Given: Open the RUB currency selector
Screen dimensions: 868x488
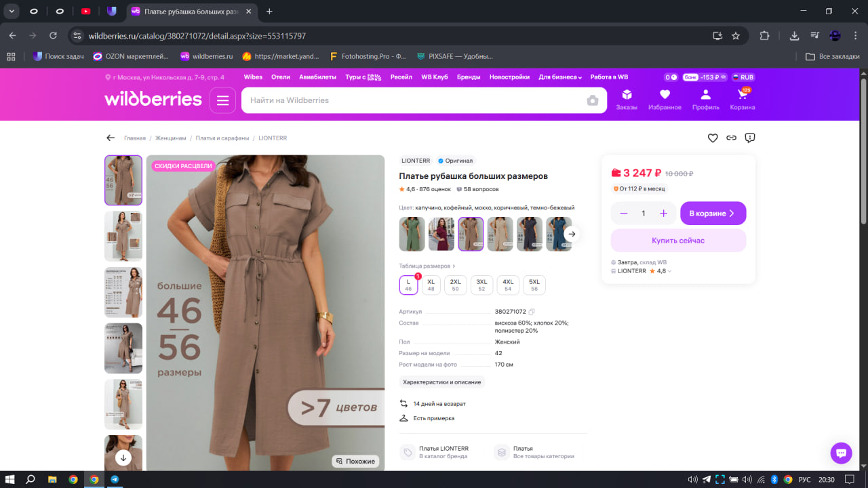Looking at the screenshot, I should (743, 77).
